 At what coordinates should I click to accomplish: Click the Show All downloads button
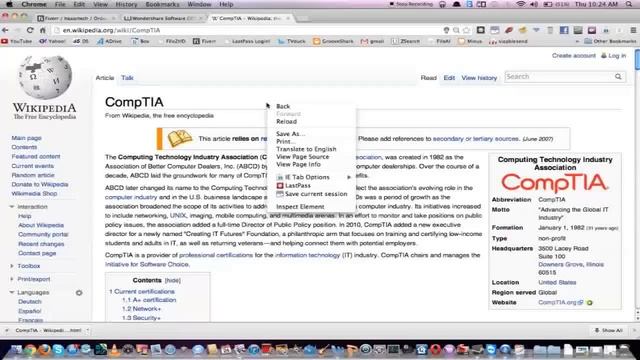pos(609,330)
